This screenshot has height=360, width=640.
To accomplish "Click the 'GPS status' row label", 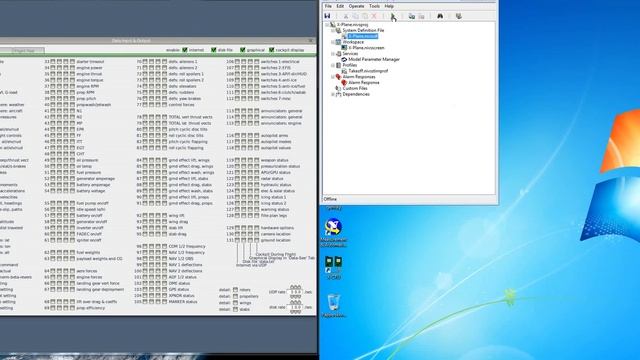I will pyautogui.click(x=179, y=289).
